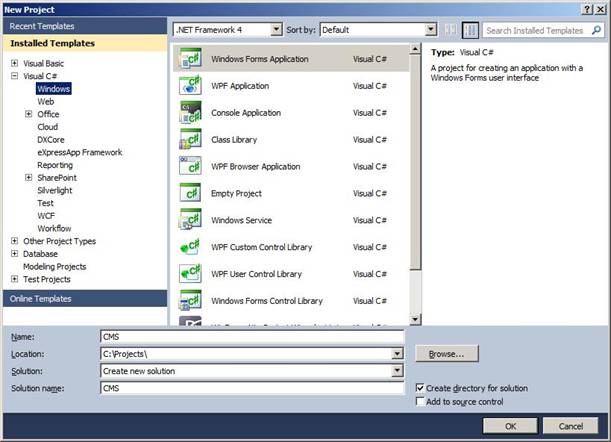This screenshot has width=611, height=442.
Task: Select the Silverlight category
Action: pyautogui.click(x=55, y=191)
